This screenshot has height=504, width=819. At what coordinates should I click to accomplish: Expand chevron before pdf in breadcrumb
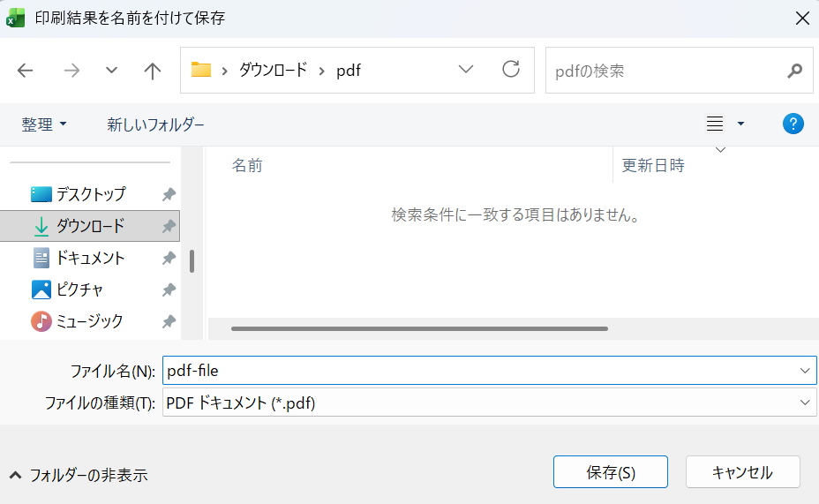point(322,71)
